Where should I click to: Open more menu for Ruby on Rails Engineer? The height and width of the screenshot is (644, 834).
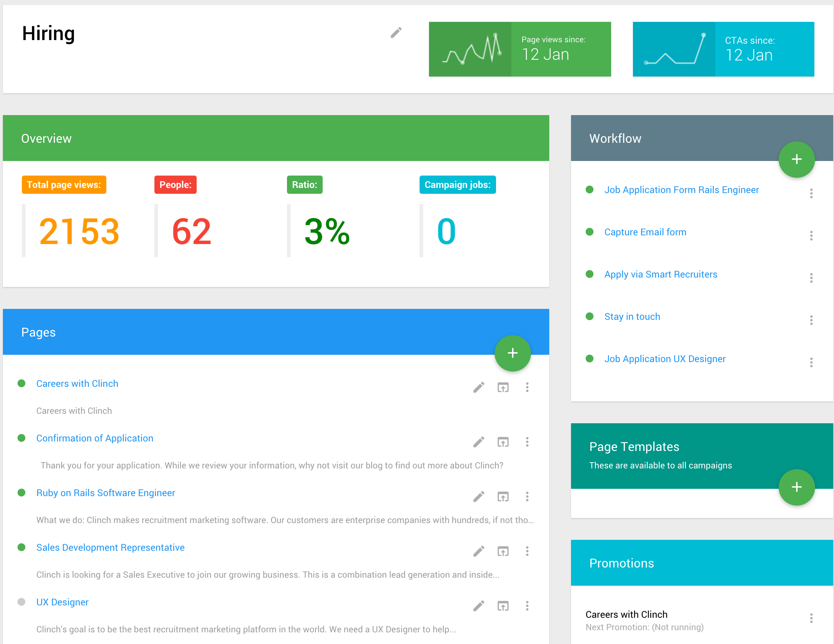527,496
